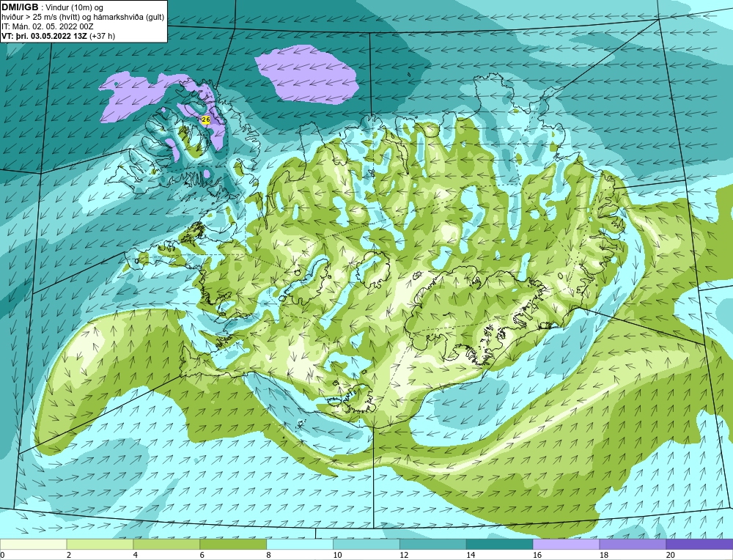733x560 pixels.
Task: Click the legend value 8 label
Action: pos(268,555)
